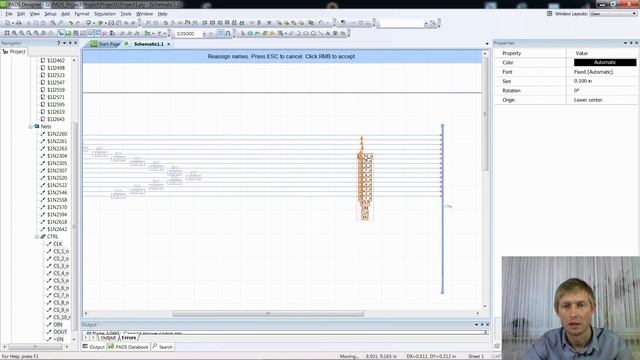Switch to the Start Page tab
Image resolution: width=640 pixels, height=360 pixels.
[x=106, y=44]
